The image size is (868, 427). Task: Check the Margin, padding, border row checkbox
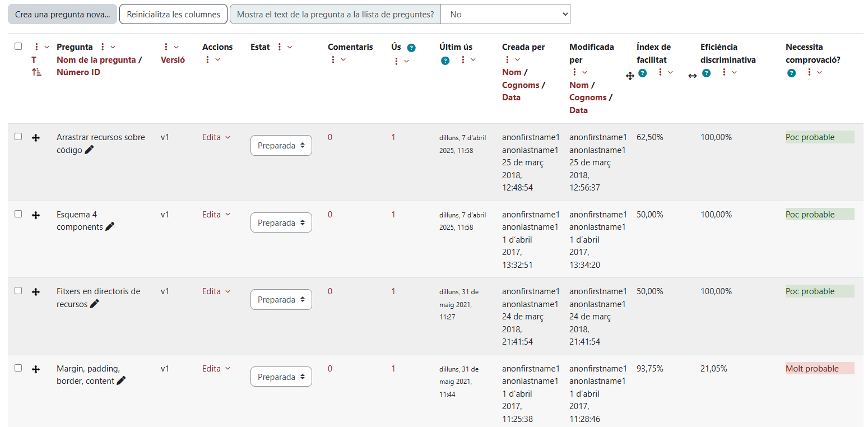click(18, 368)
